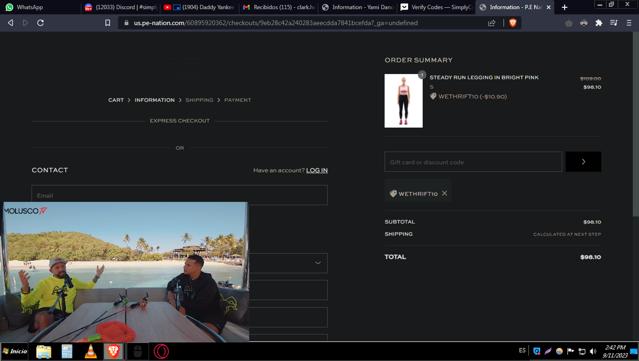Click Calculated at next step shipping text
Viewport: 639px width, 361px height.
pyautogui.click(x=567, y=234)
